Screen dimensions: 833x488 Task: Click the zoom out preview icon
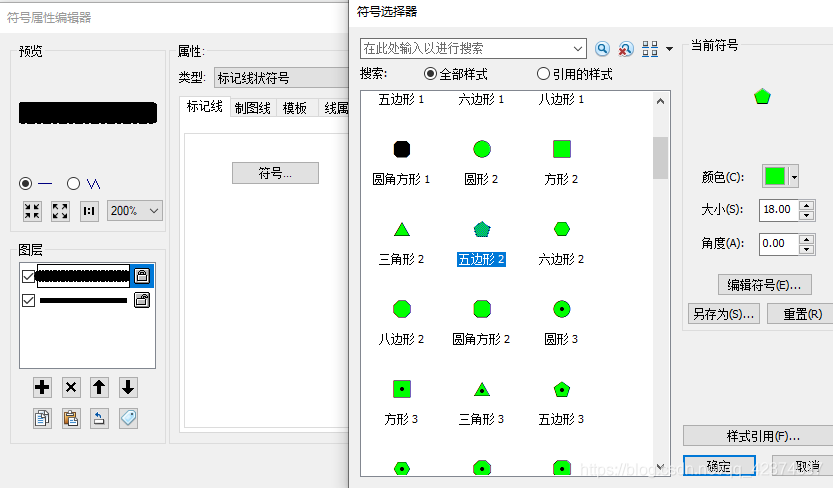click(x=32, y=211)
